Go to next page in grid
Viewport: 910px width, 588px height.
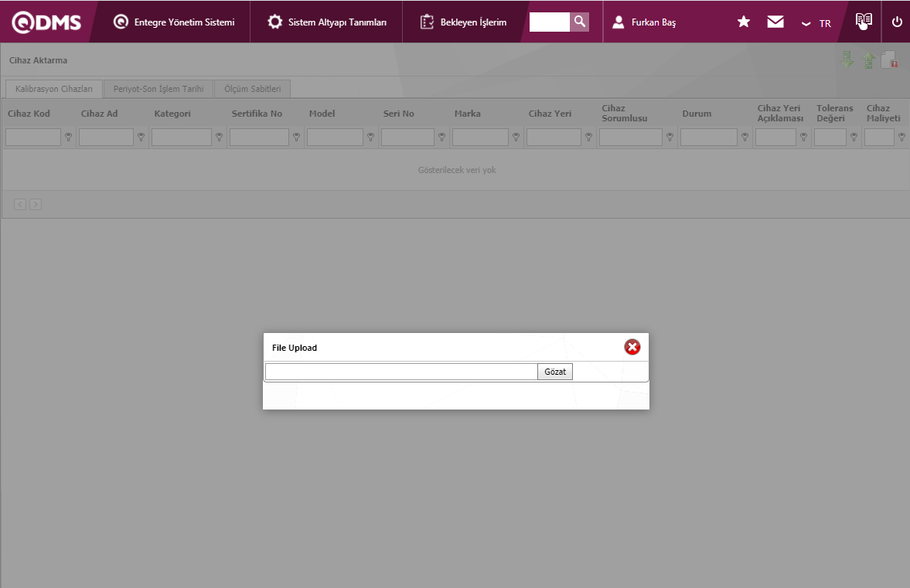pyautogui.click(x=36, y=204)
